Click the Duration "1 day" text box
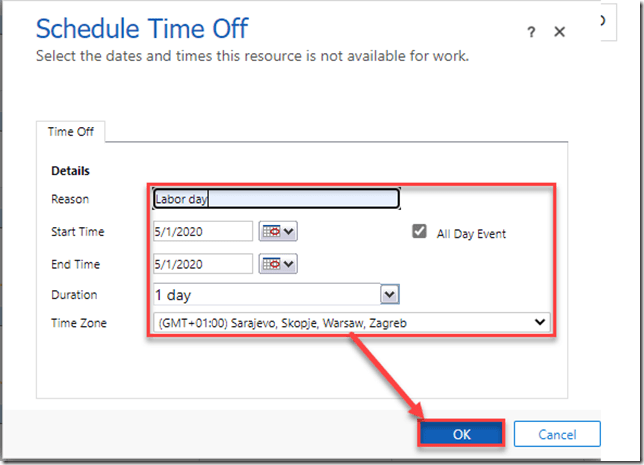This screenshot has width=644, height=465. click(x=265, y=294)
